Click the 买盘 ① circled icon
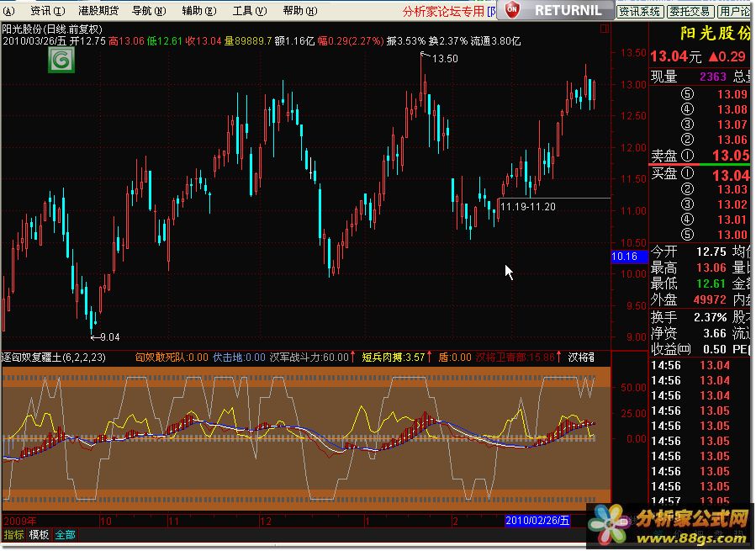This screenshot has width=756, height=551. pos(687,173)
